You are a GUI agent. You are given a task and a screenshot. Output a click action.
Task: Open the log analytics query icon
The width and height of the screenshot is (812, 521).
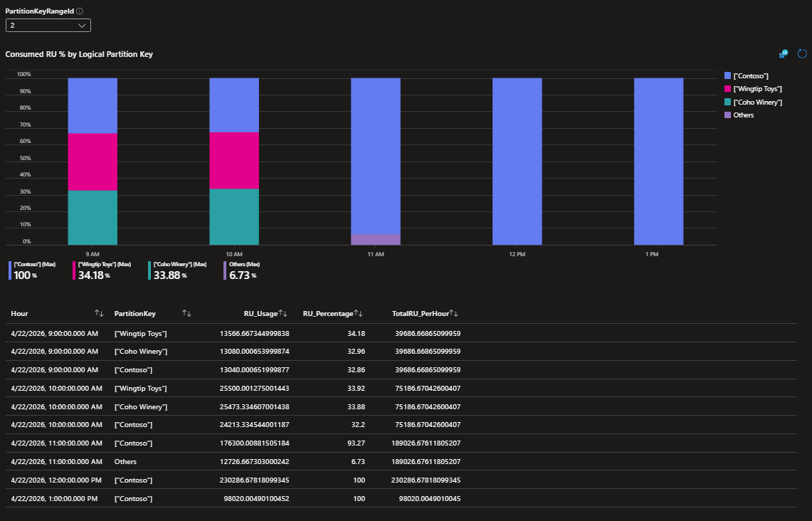click(784, 54)
